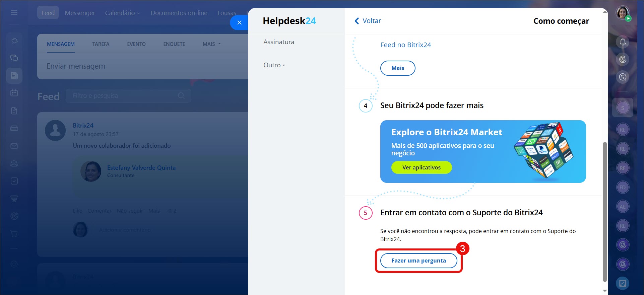Click the Ver aplicativos button
This screenshot has width=644, height=295.
422,167
